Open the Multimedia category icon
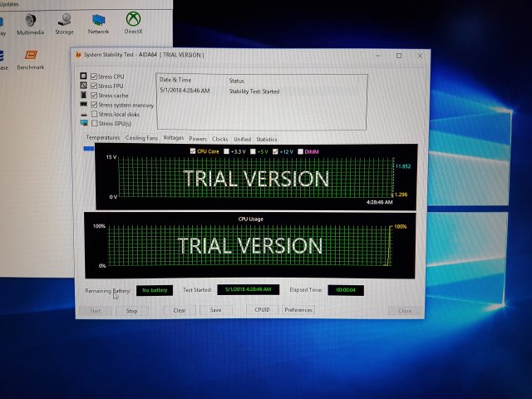The width and height of the screenshot is (532, 399). click(30, 20)
